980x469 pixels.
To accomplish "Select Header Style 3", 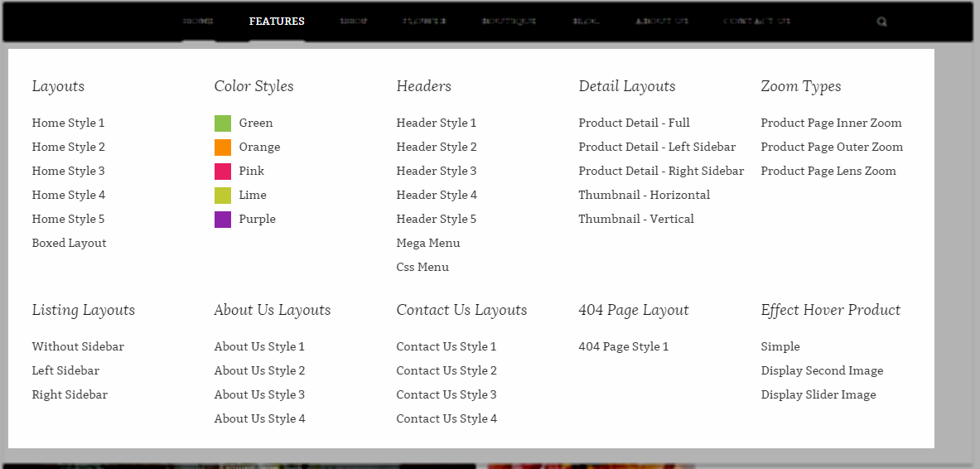I will pos(437,171).
